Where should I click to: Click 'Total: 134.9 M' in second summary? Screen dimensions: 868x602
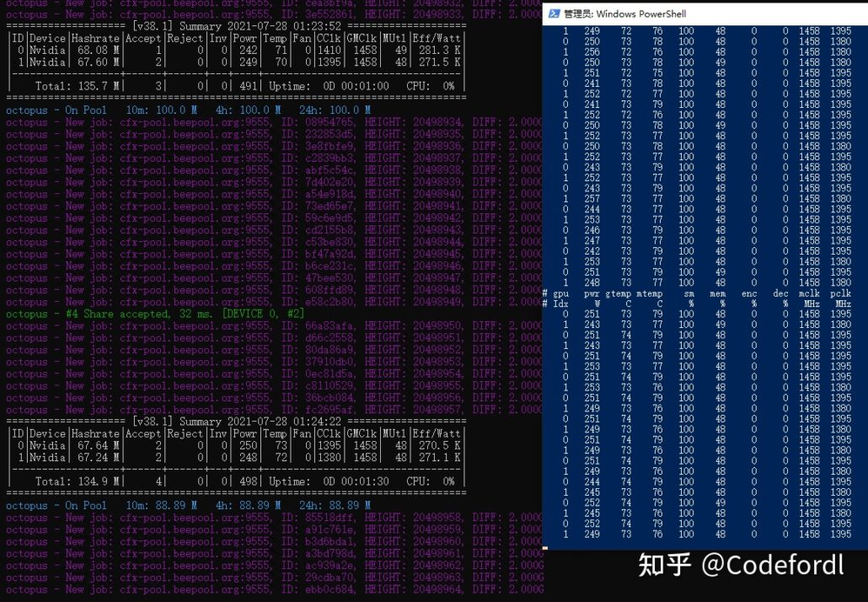(78, 481)
